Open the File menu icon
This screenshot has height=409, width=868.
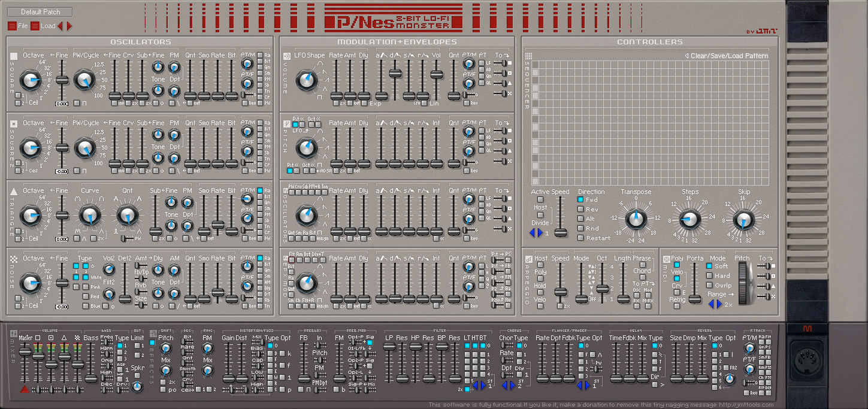[12, 26]
